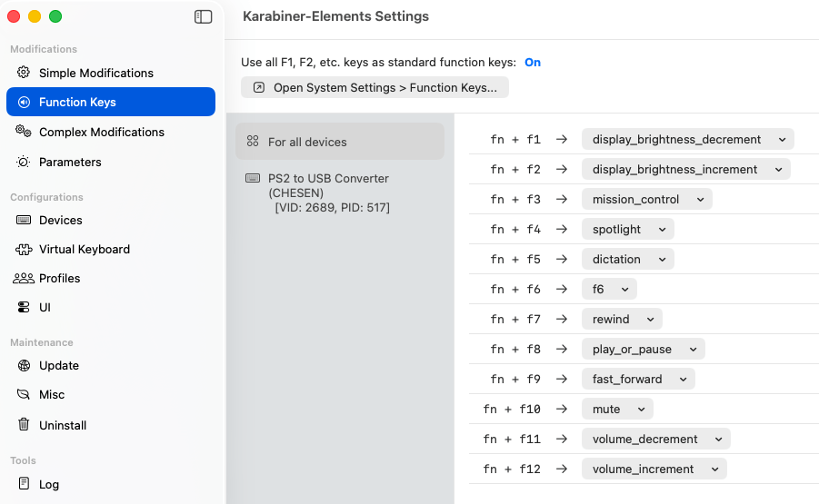This screenshot has width=819, height=504.
Task: Expand the fn + f12 volume_increment dropdown
Action: (654, 469)
